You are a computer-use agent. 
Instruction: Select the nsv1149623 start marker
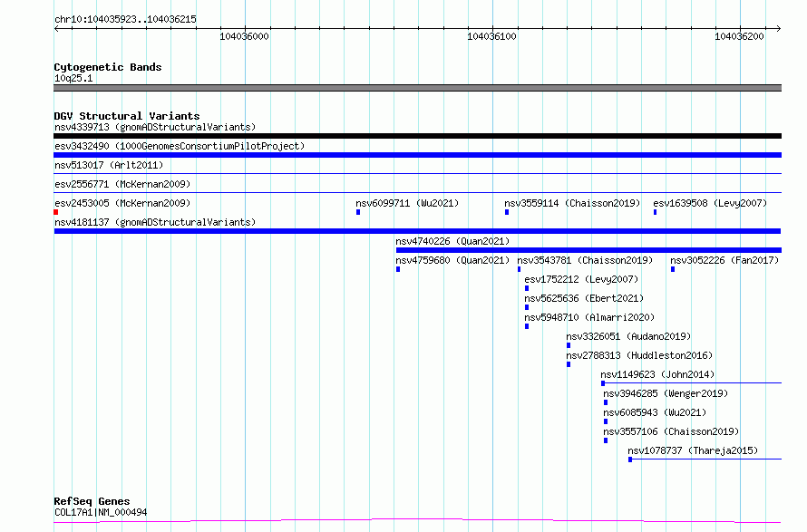click(603, 383)
